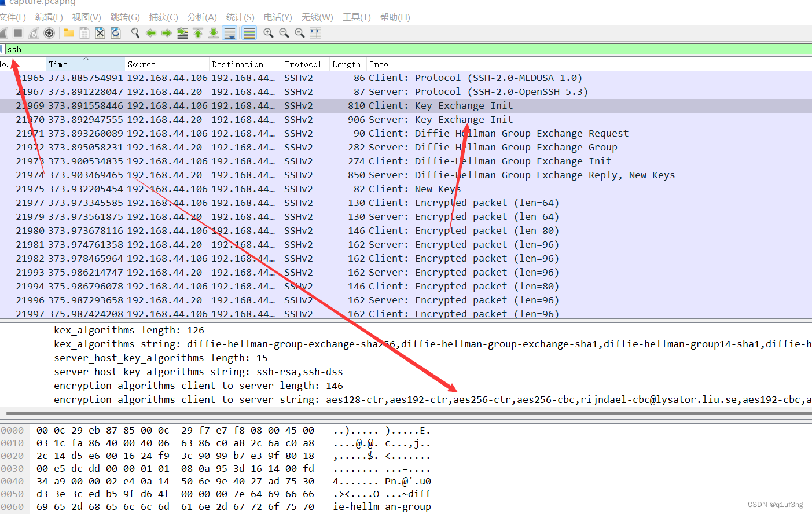
Task: Open the 工具(T) menu
Action: [x=357, y=17]
